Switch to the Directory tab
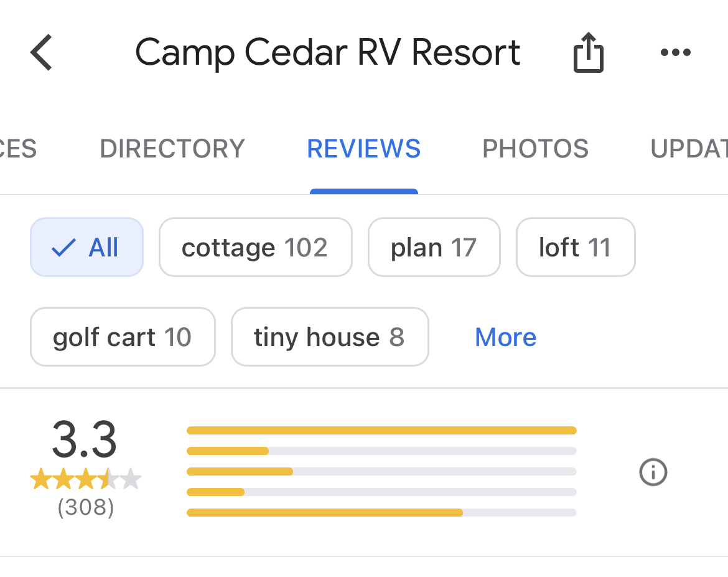Screen dimensions: 728x577 click(x=172, y=149)
